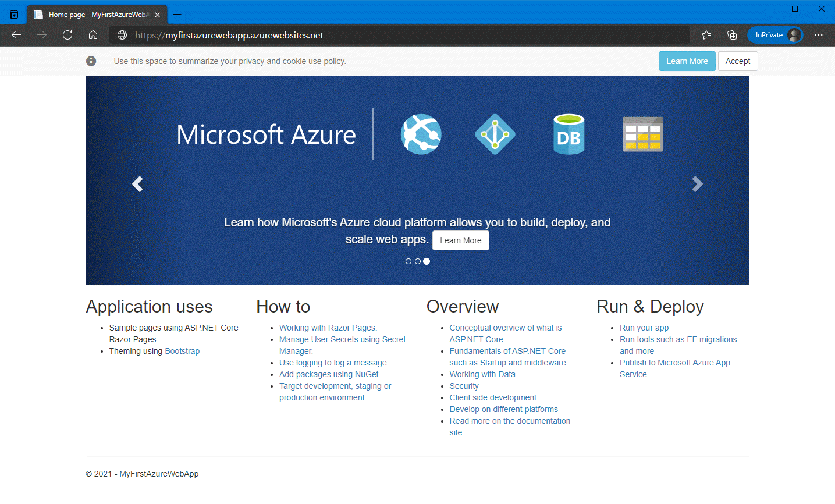
Task: Open a new browser tab
Action: pyautogui.click(x=177, y=15)
